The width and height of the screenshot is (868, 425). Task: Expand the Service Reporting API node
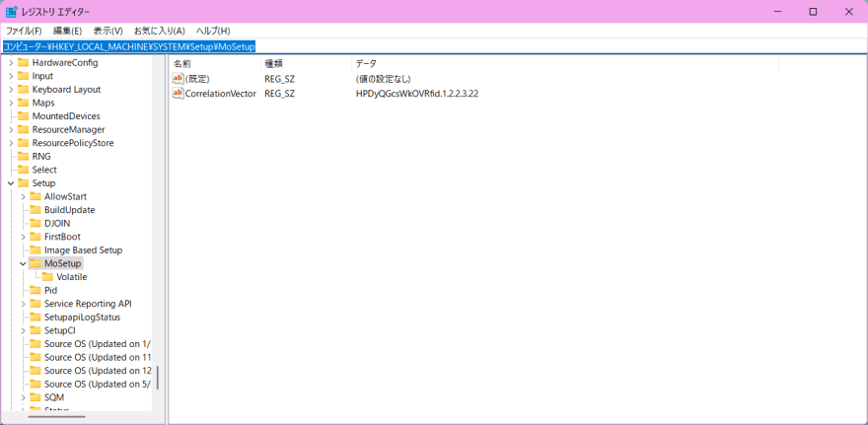[23, 304]
